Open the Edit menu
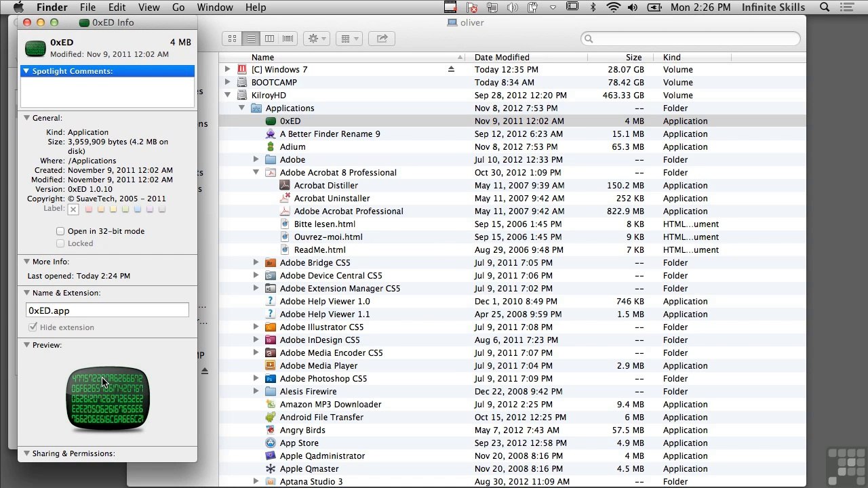The height and width of the screenshot is (488, 868). tap(117, 7)
